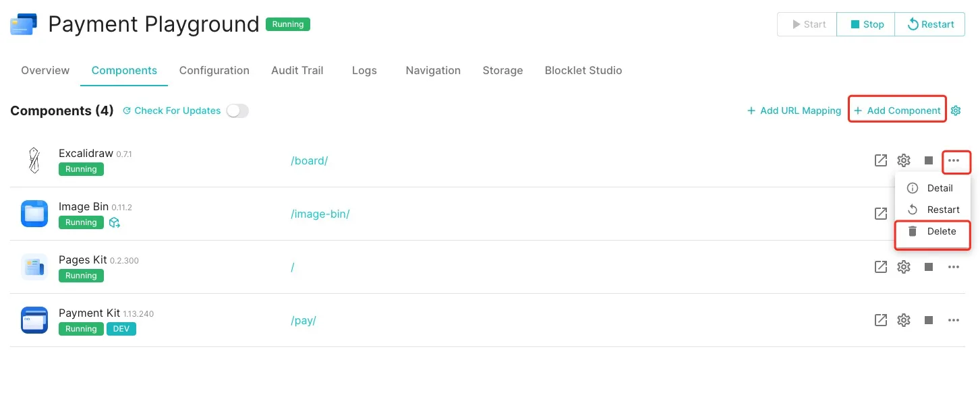Go to the Audit Trail tab

[297, 70]
